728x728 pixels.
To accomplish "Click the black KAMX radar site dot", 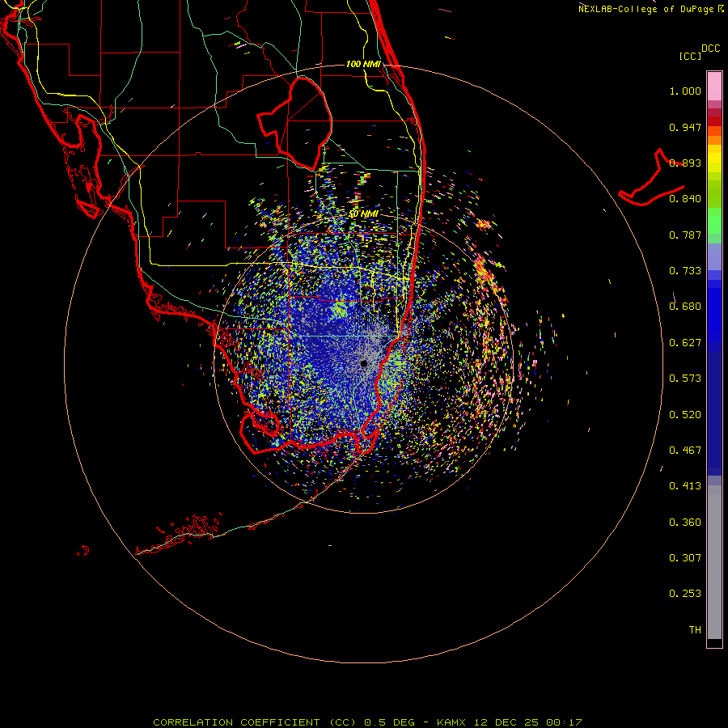I will pos(363,363).
